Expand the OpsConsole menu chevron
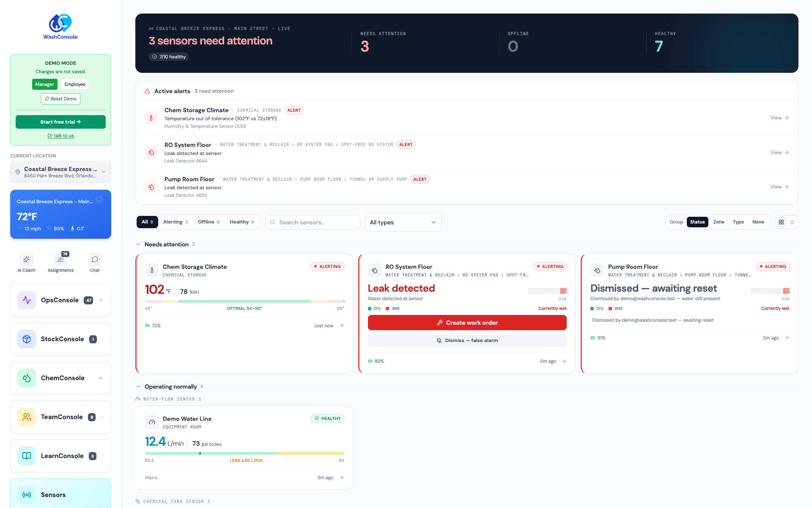812x508 pixels. tap(101, 300)
